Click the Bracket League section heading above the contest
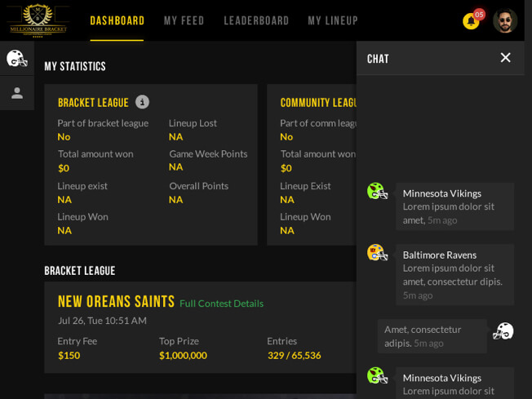 click(80, 271)
